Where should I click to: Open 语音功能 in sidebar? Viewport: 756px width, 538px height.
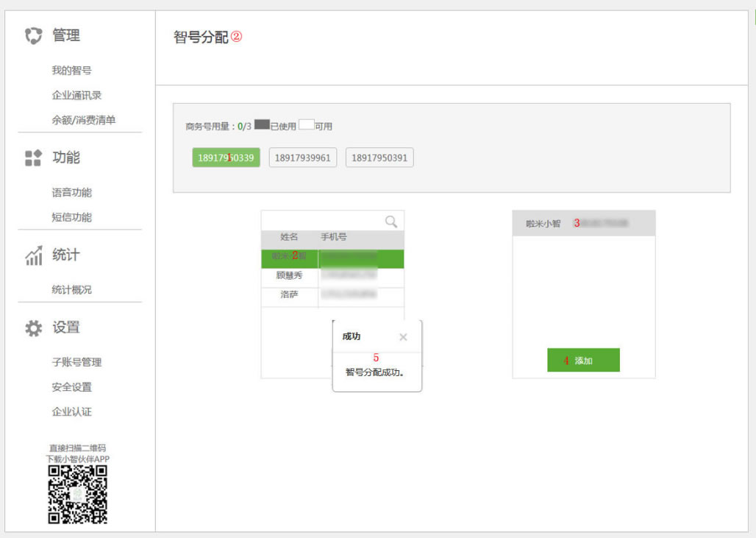[71, 193]
